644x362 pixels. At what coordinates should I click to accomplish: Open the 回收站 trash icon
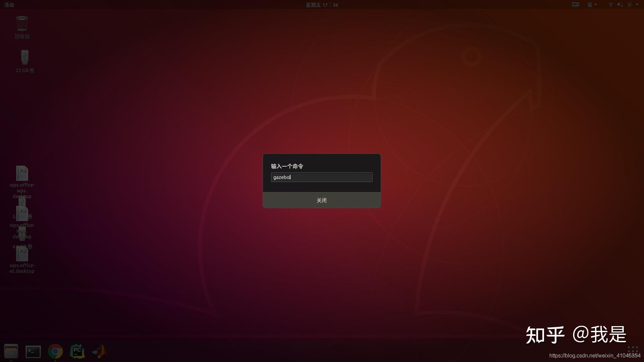click(22, 24)
